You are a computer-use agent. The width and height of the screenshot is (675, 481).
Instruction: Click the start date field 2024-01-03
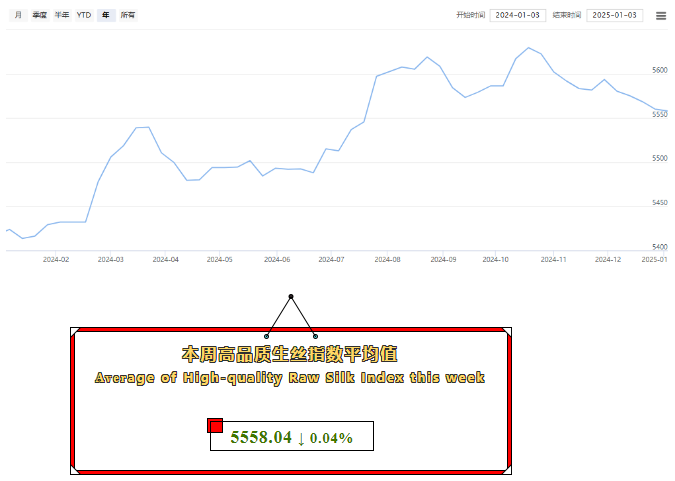coord(518,16)
